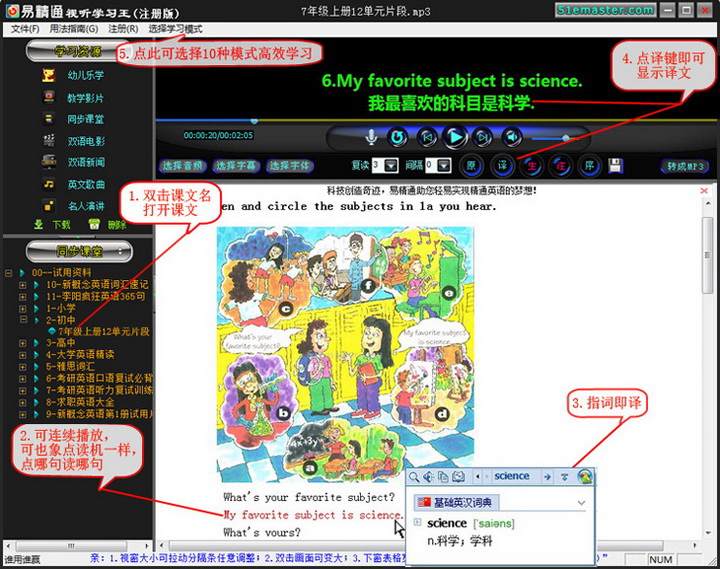Select the 7年级上册12单元片段 lesson
Screen dimensions: 720x569
click(103, 332)
